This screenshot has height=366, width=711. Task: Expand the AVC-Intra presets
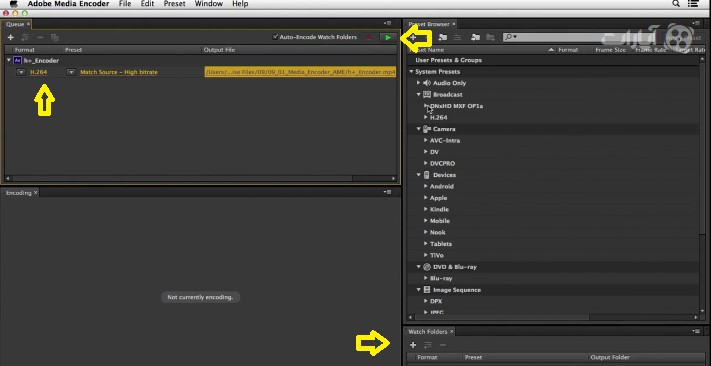pos(426,140)
